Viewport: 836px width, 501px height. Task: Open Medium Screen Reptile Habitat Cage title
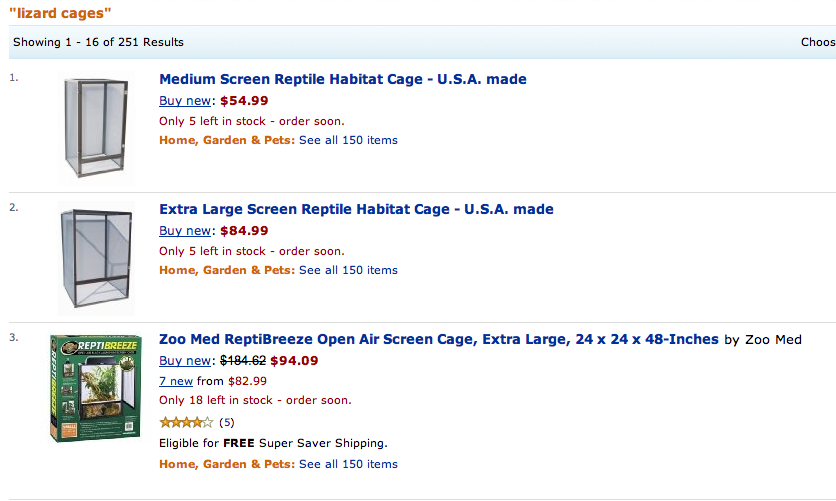pos(342,79)
